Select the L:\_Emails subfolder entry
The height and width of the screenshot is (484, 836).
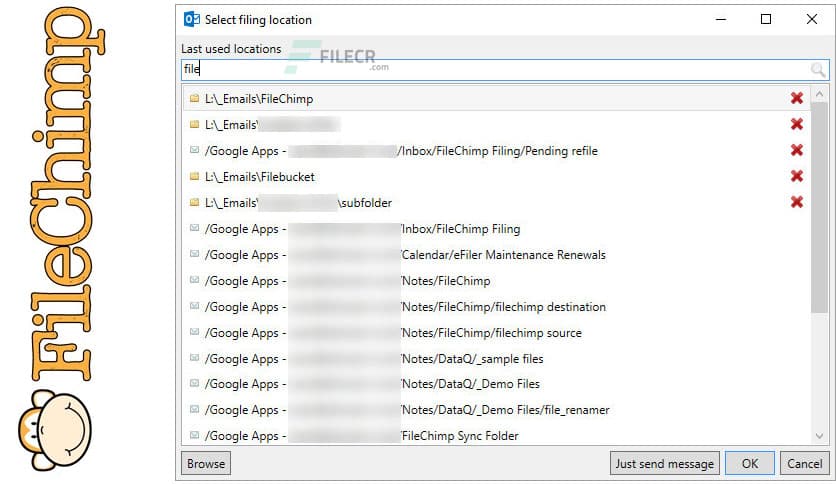(x=496, y=203)
